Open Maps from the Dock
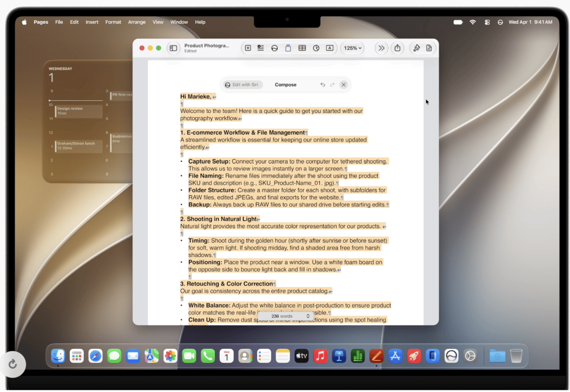The width and height of the screenshot is (570, 392). (151, 356)
